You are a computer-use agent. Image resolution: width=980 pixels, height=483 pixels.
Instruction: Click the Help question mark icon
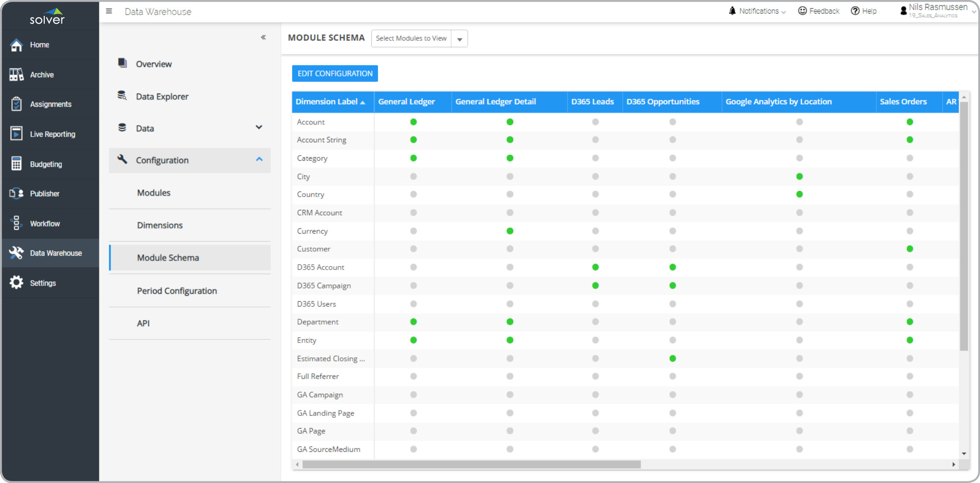click(855, 11)
